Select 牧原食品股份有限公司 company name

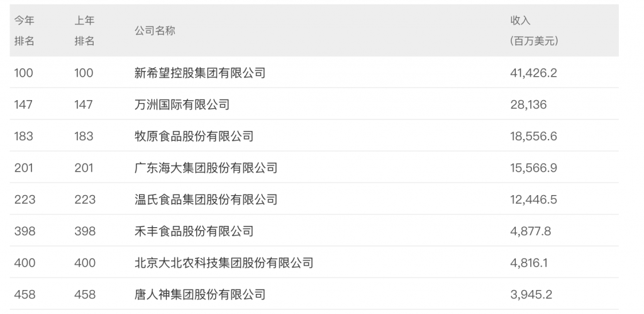[x=194, y=136]
